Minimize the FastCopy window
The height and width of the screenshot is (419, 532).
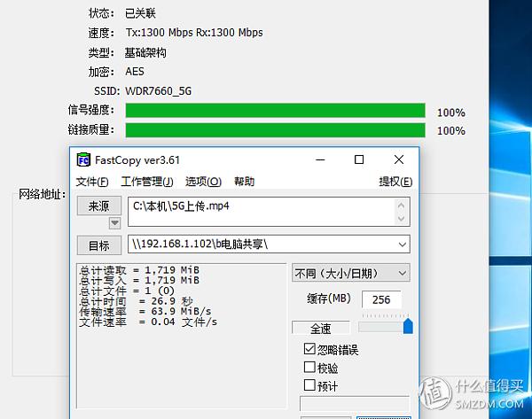click(x=320, y=159)
